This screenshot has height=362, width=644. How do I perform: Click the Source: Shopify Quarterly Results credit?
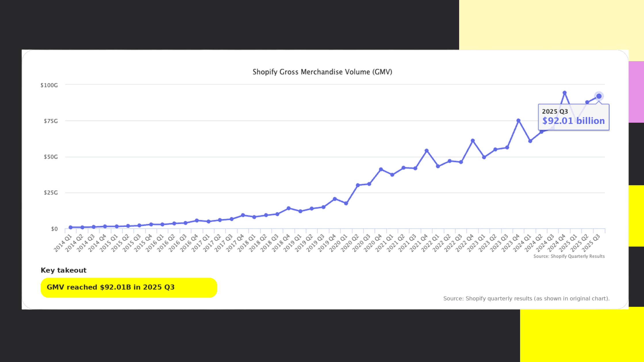click(569, 256)
